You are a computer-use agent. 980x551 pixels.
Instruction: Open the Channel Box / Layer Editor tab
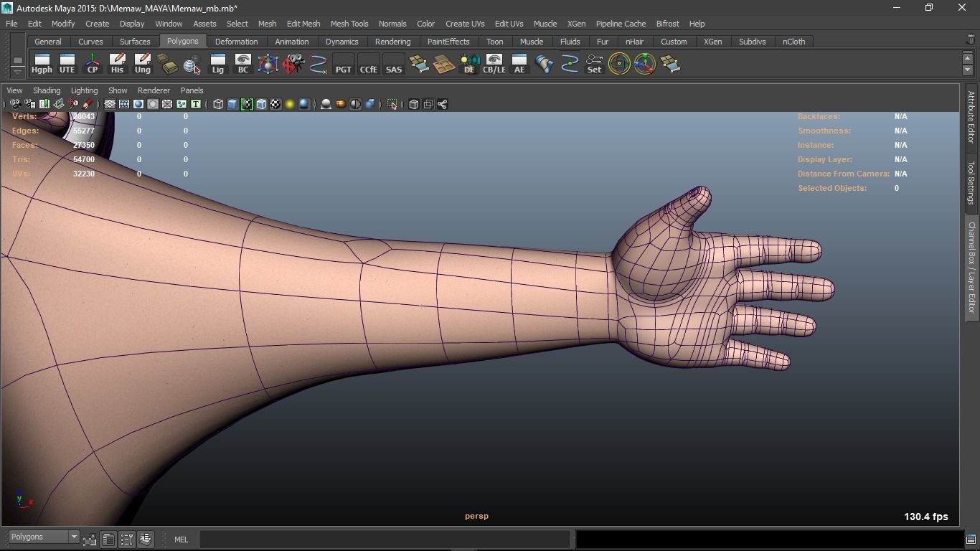coord(971,268)
